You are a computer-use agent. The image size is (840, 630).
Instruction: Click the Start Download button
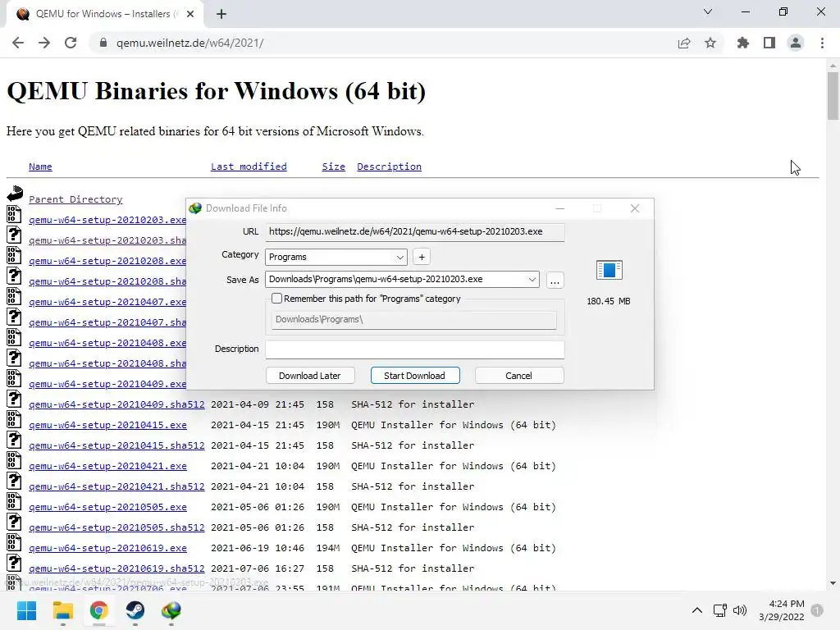pyautogui.click(x=414, y=376)
